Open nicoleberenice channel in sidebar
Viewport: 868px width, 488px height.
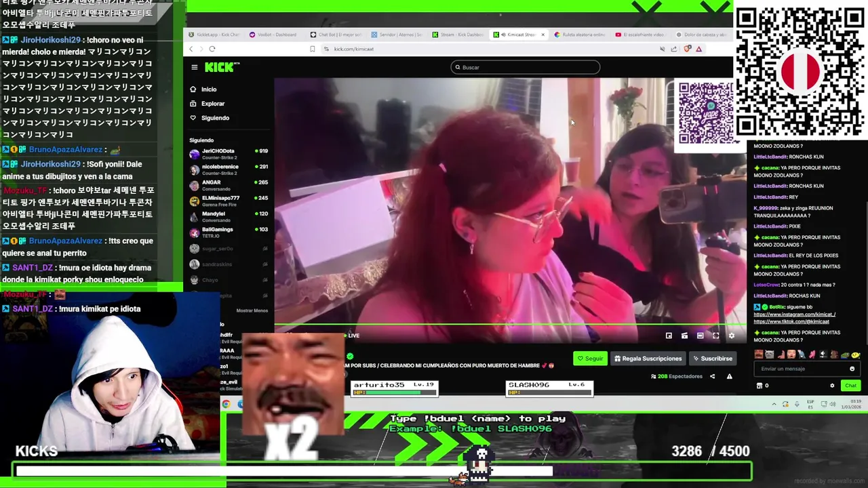coord(229,169)
